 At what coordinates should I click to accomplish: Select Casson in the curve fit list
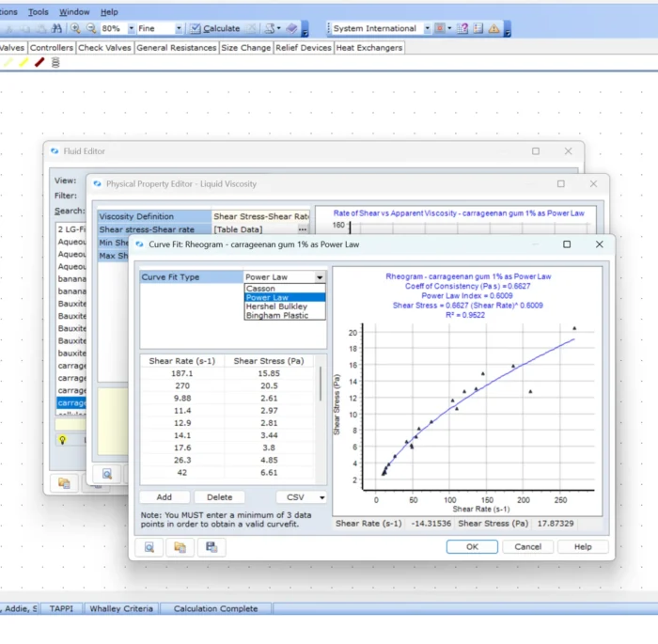point(285,289)
